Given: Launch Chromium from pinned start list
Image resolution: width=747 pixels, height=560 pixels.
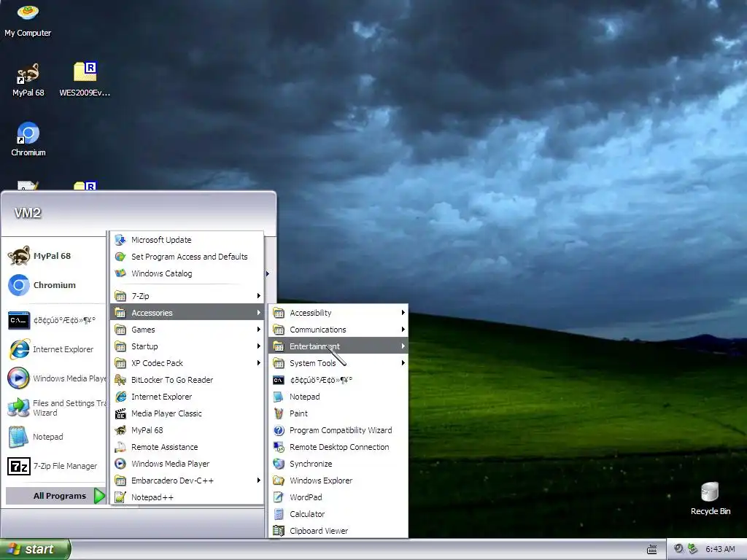Looking at the screenshot, I should 53,285.
